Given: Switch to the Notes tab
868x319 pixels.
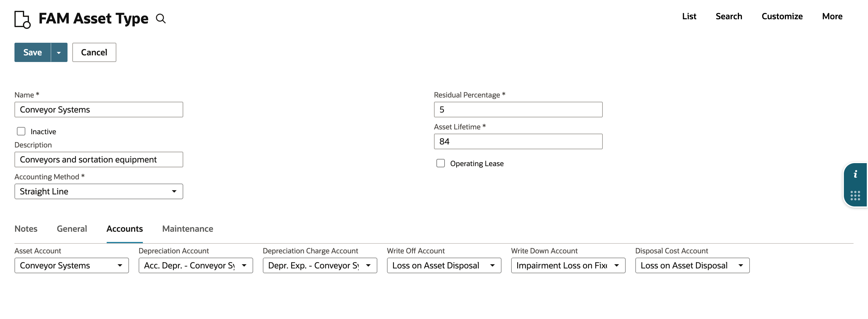Looking at the screenshot, I should point(26,229).
